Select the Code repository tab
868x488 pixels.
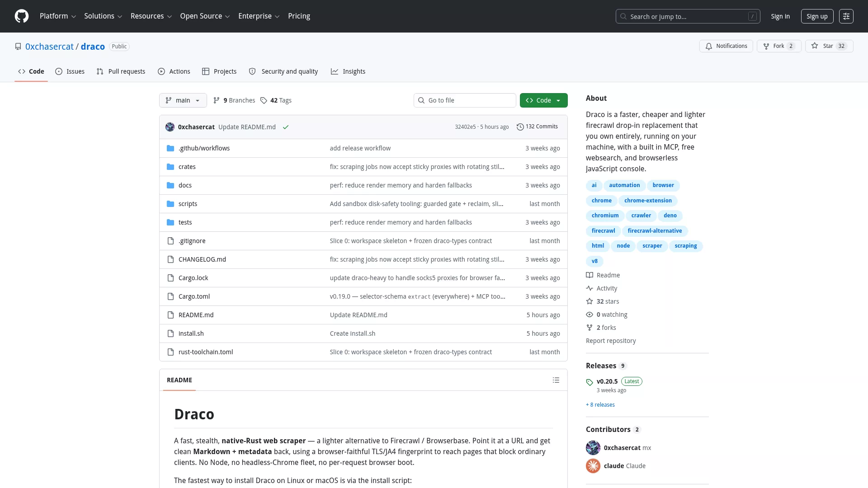(31, 71)
